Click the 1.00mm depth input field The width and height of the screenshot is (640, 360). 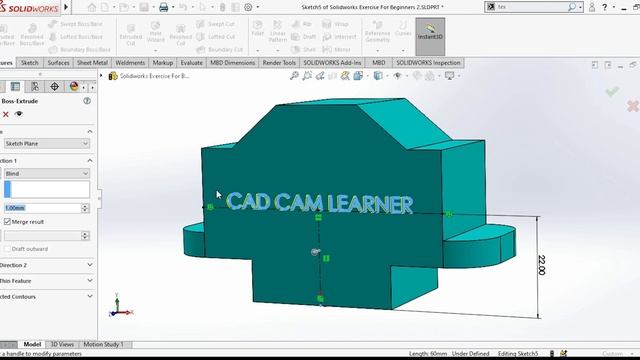pyautogui.click(x=42, y=208)
